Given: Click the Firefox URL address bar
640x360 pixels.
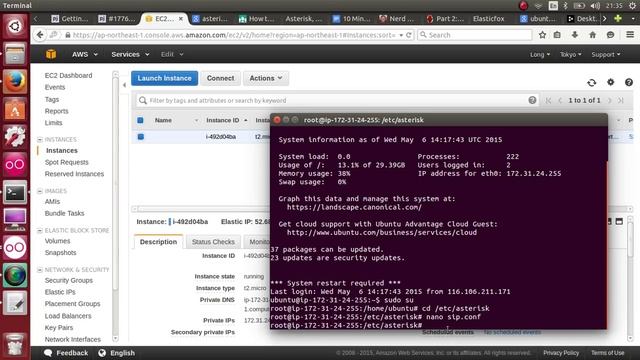Looking at the screenshot, I should (x=234, y=35).
